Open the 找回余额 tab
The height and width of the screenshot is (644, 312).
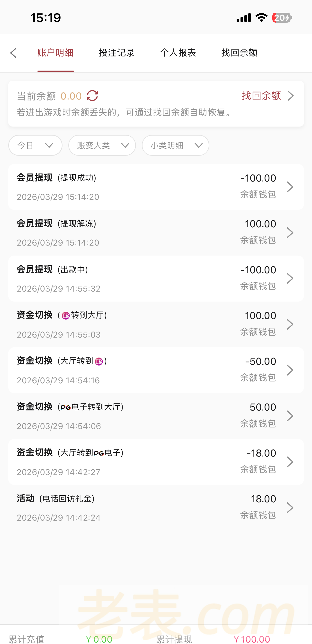pyautogui.click(x=239, y=53)
